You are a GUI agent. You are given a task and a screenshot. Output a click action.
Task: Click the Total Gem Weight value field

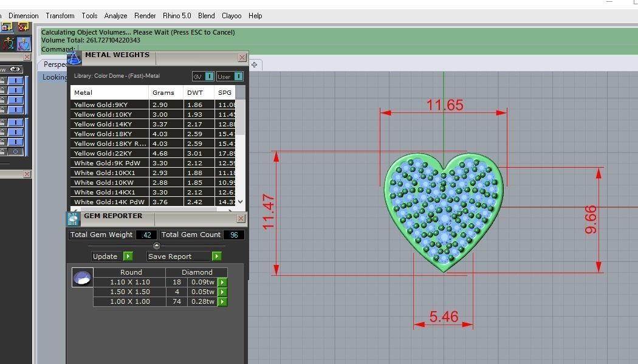(x=146, y=235)
